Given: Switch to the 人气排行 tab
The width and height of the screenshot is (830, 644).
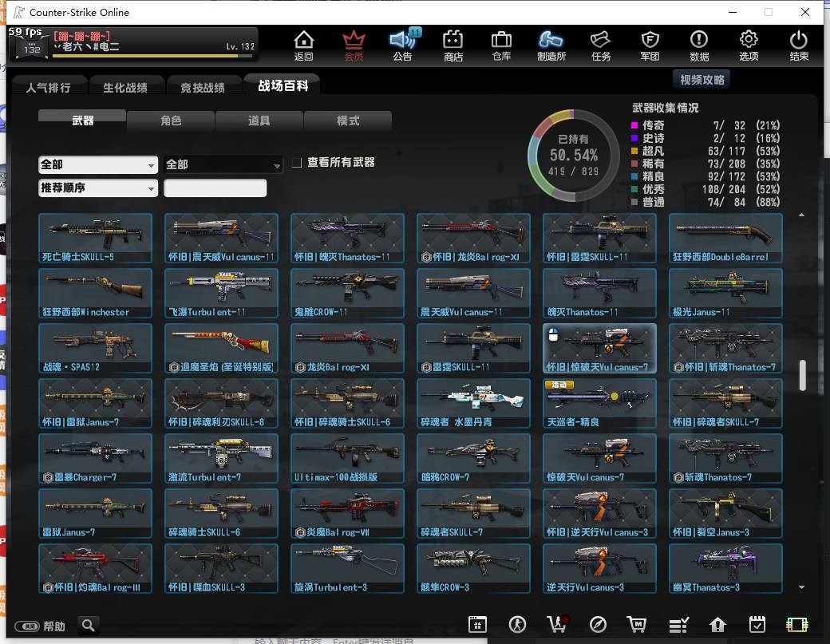Looking at the screenshot, I should (49, 87).
